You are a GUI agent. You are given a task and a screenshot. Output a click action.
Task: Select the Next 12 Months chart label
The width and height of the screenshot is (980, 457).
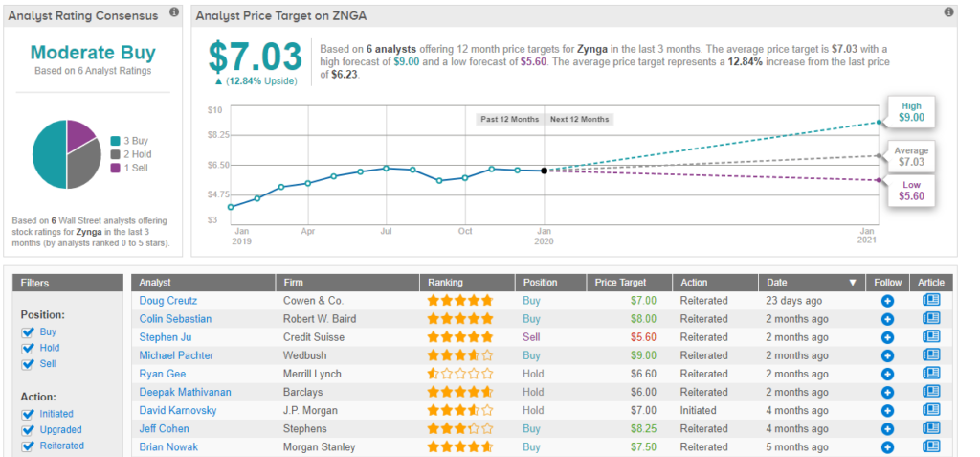pyautogui.click(x=579, y=120)
